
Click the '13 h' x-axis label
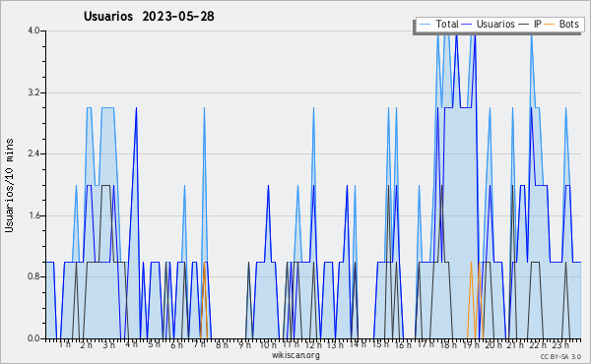335,345
